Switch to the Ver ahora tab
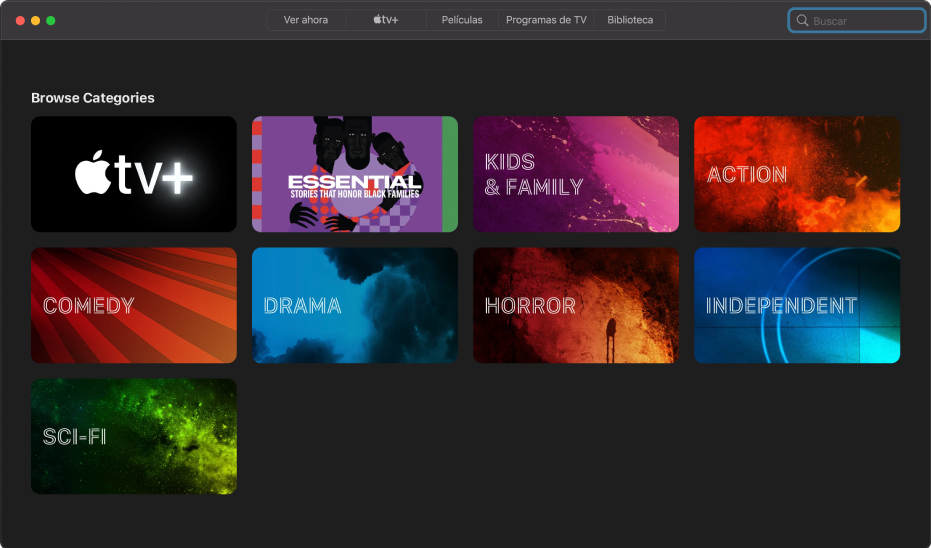Screen dimensions: 931x548 [306, 20]
